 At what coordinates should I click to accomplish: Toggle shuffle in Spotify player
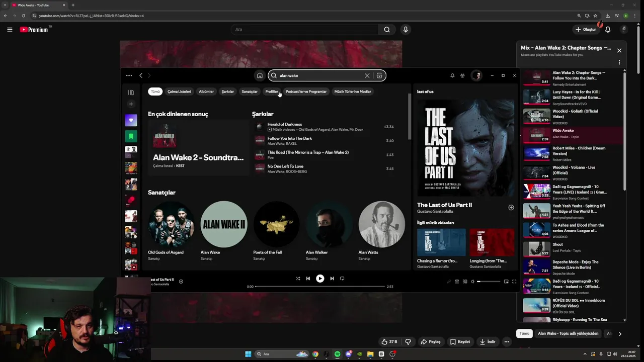point(298,279)
